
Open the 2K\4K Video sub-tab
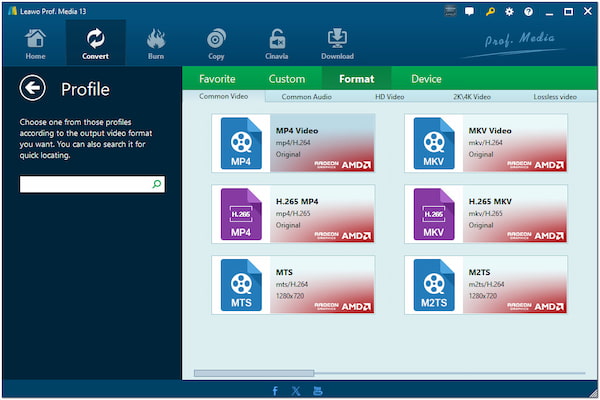click(x=472, y=97)
